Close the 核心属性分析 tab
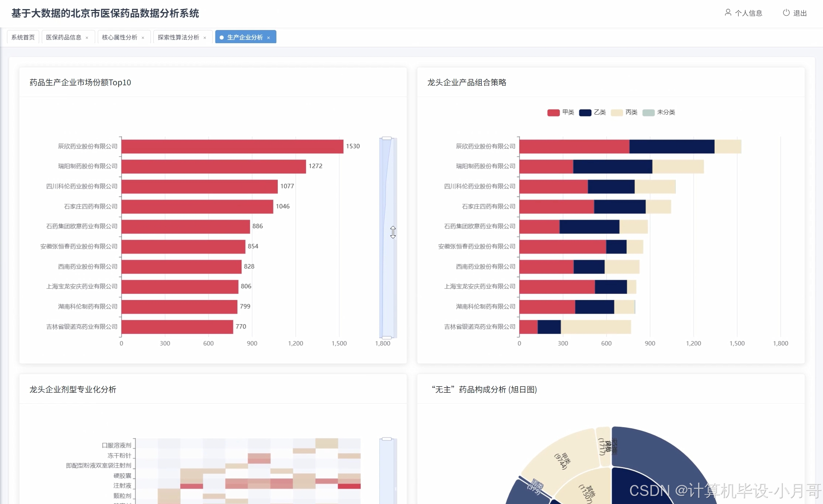Viewport: 823px width, 504px height. pyautogui.click(x=143, y=38)
